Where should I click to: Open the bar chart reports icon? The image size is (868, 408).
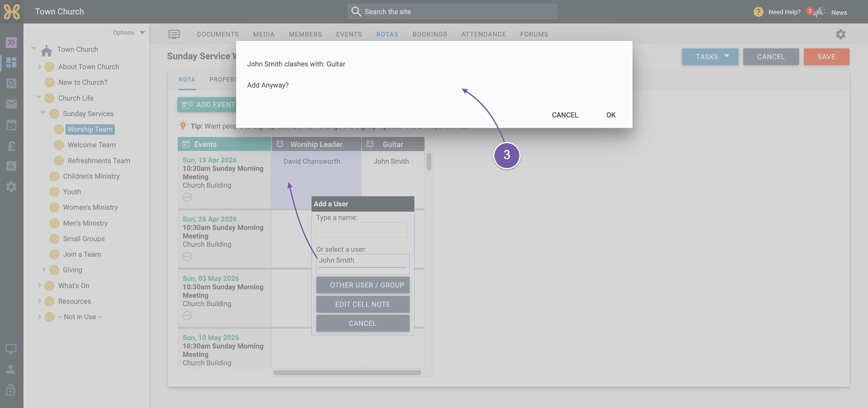click(11, 166)
